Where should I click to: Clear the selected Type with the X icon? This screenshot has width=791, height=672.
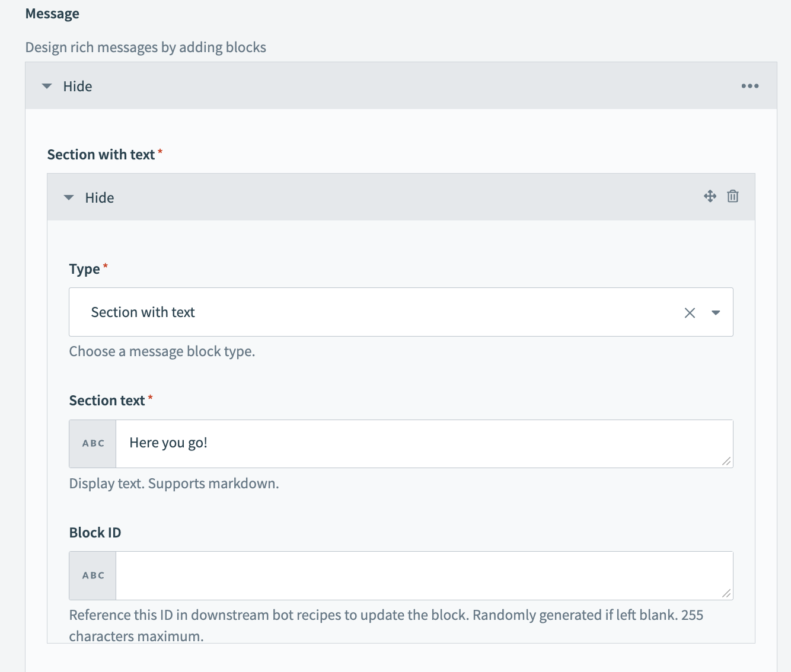(x=690, y=313)
